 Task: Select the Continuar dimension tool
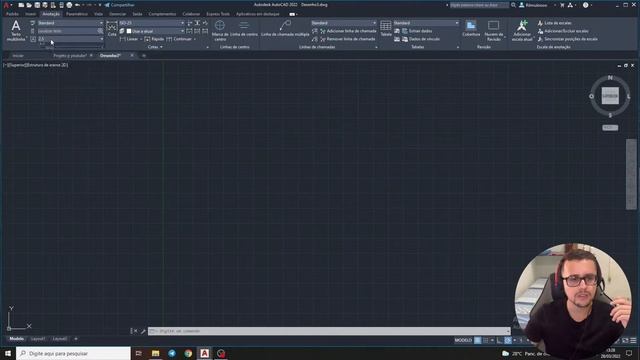179,39
